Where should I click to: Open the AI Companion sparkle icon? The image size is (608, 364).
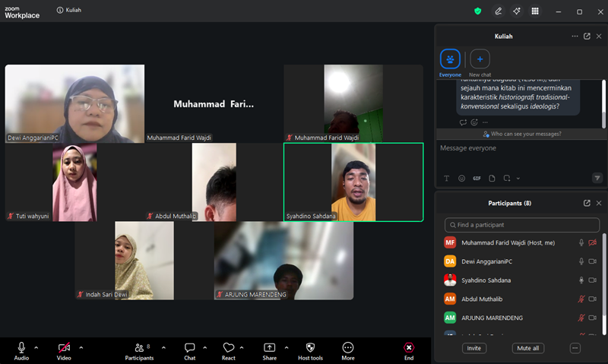[517, 11]
